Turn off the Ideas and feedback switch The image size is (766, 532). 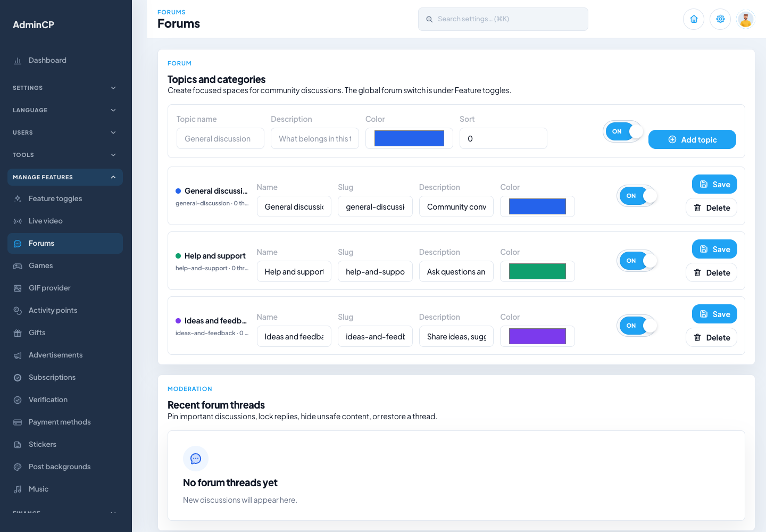(637, 326)
